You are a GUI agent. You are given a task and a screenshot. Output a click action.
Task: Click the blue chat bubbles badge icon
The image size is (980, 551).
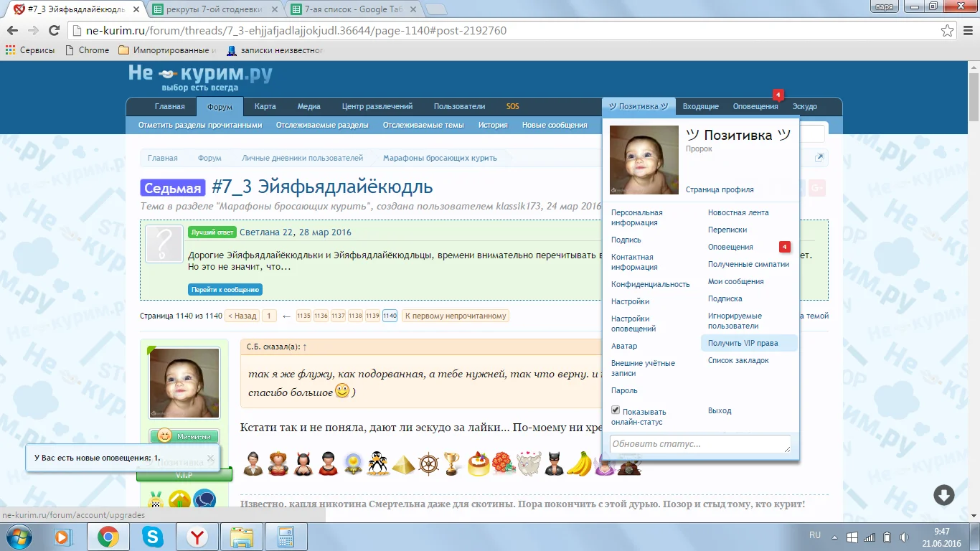pos(204,500)
